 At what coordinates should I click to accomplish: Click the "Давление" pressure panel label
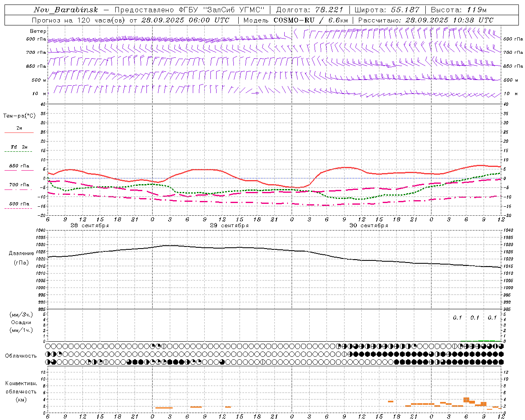[21, 253]
